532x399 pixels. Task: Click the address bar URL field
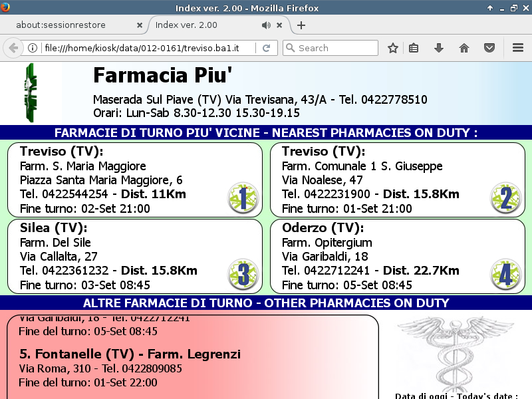click(146, 48)
